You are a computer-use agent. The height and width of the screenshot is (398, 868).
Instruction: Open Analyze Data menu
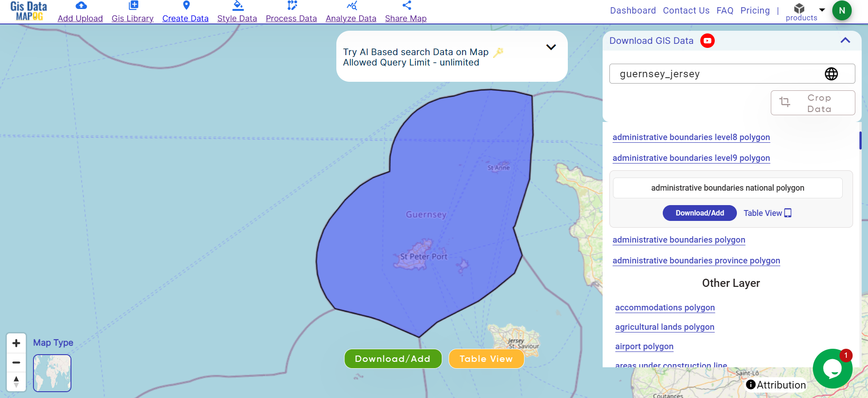point(351,19)
